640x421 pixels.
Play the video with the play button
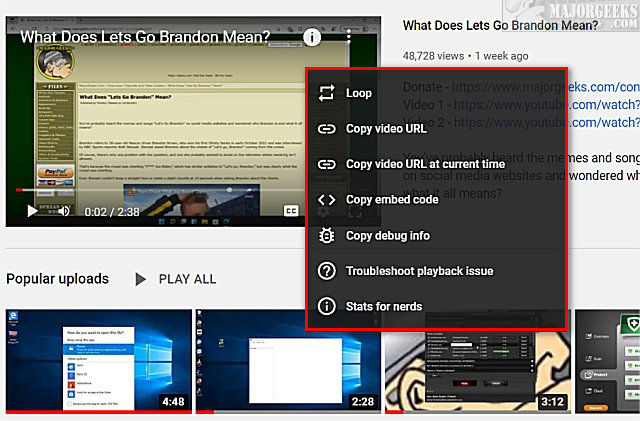pos(32,211)
